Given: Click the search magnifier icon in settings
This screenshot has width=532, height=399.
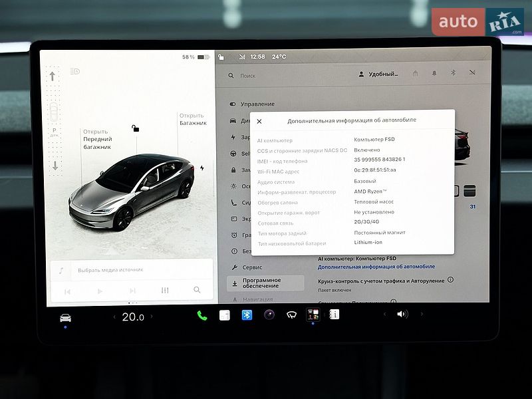Looking at the screenshot, I should click(231, 75).
